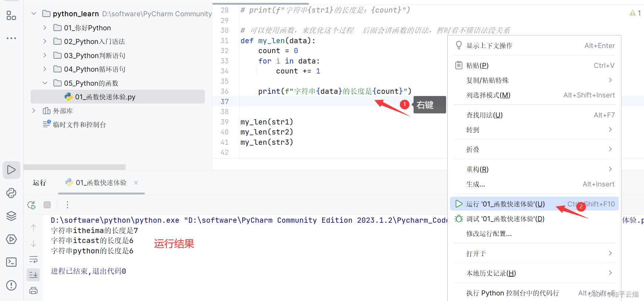The image size is (644, 301).
Task: Click the Up stack trace arrow
Action: pos(33,228)
